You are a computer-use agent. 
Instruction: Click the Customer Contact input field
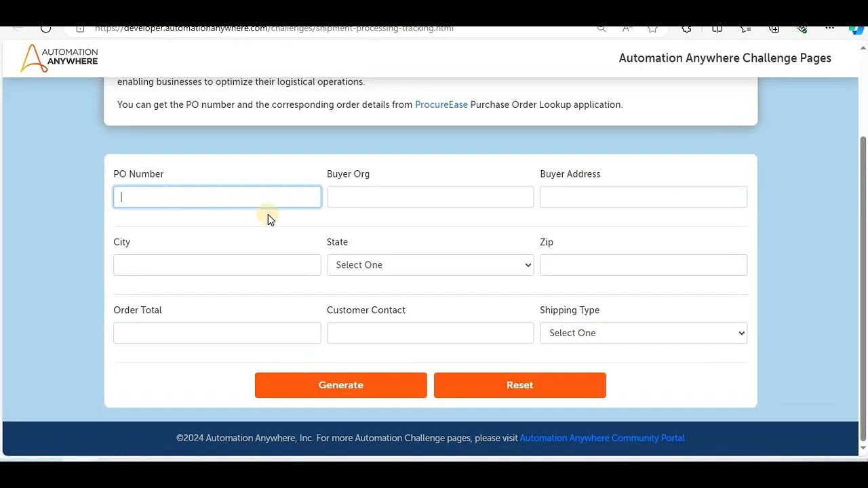pos(431,333)
